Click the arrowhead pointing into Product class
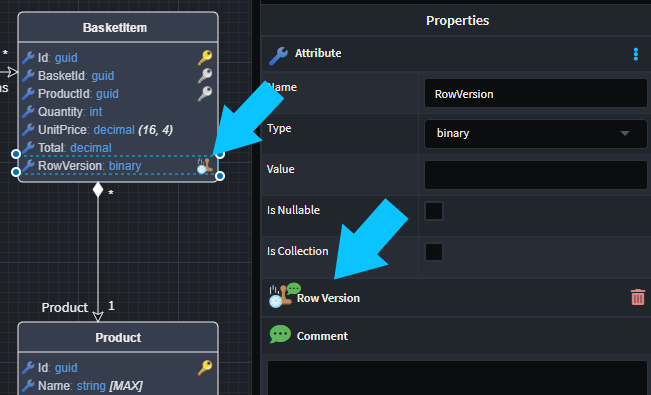651x395 pixels. 98,316
